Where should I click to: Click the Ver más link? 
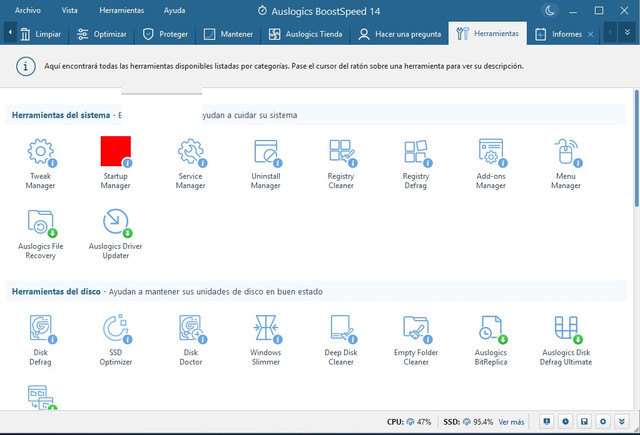click(x=511, y=422)
